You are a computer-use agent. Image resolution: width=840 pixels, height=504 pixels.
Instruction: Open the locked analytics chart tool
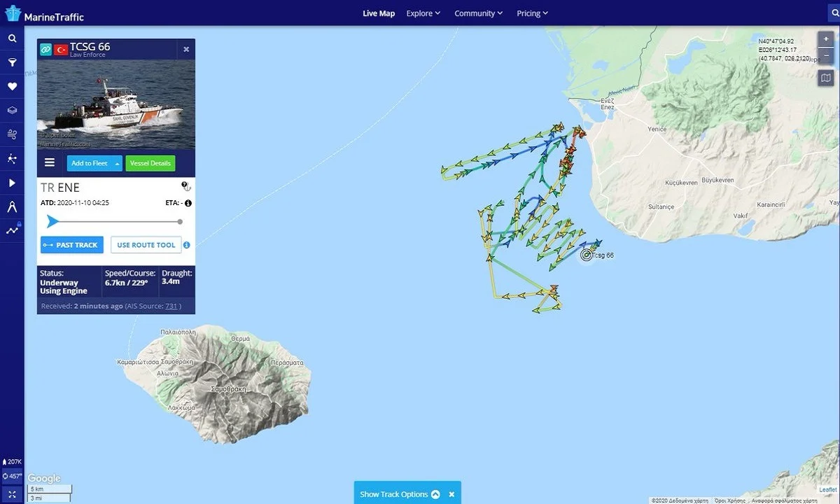click(x=12, y=230)
